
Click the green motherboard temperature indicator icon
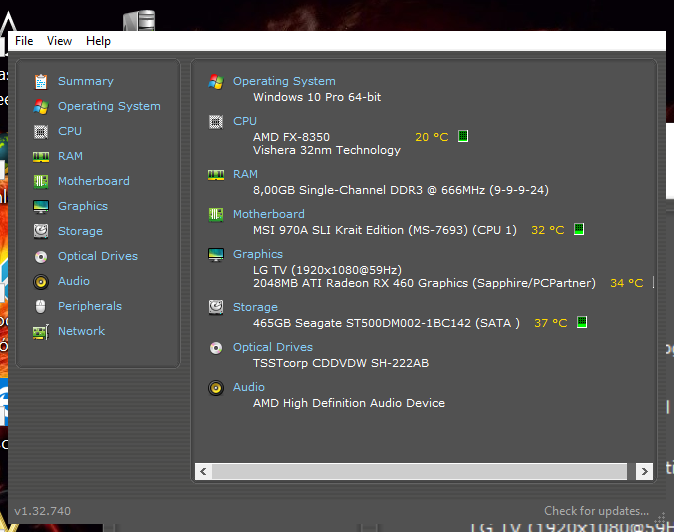[x=579, y=229]
